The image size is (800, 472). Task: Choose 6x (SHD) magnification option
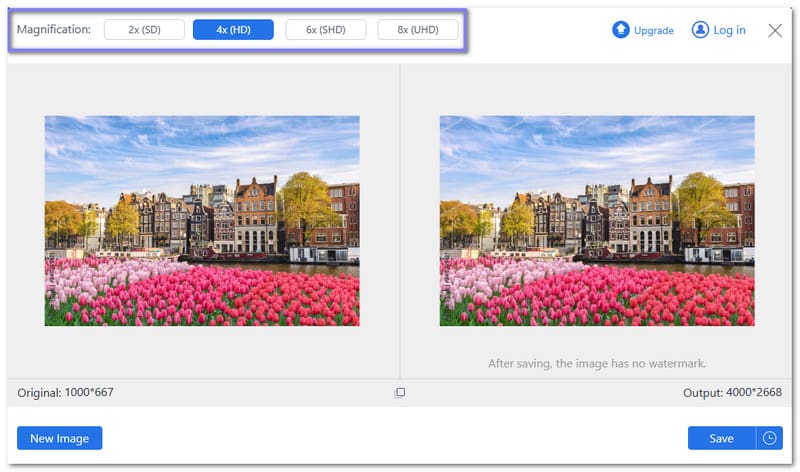pyautogui.click(x=325, y=29)
